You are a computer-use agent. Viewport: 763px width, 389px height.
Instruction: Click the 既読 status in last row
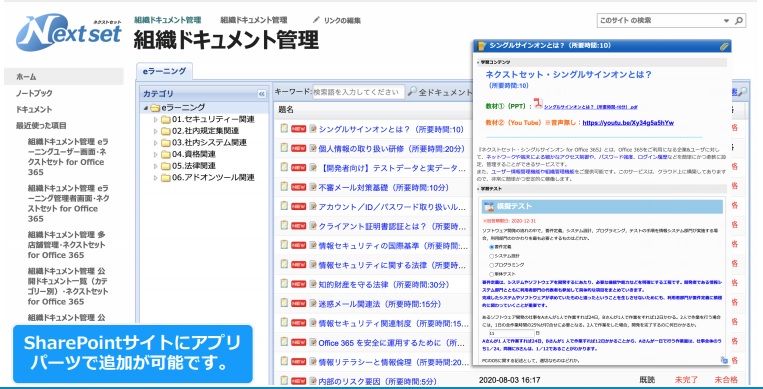point(647,380)
